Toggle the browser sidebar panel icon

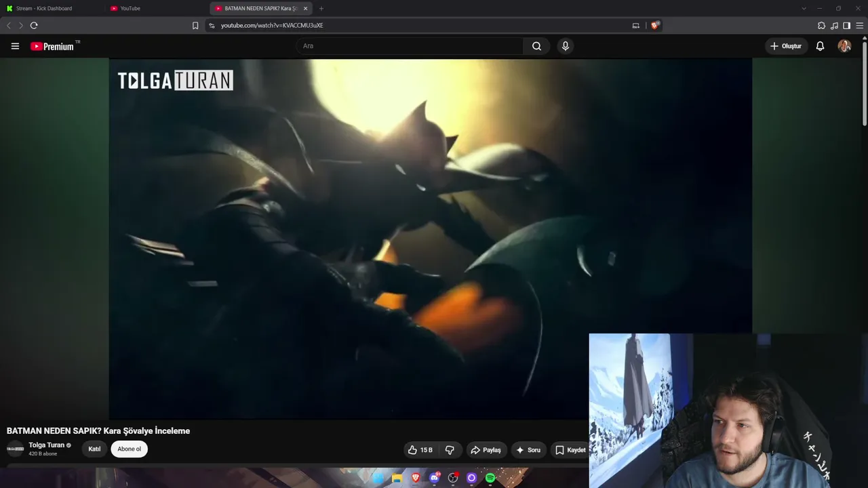click(x=847, y=26)
